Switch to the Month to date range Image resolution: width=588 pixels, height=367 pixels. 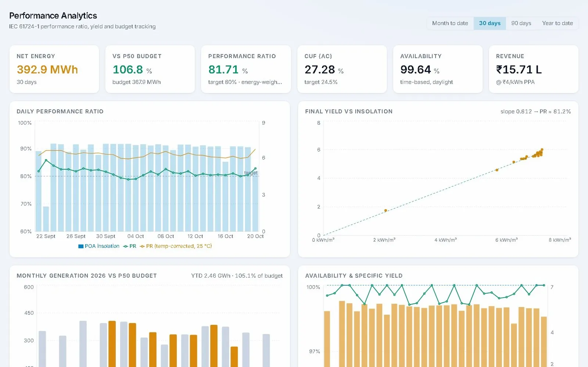450,23
